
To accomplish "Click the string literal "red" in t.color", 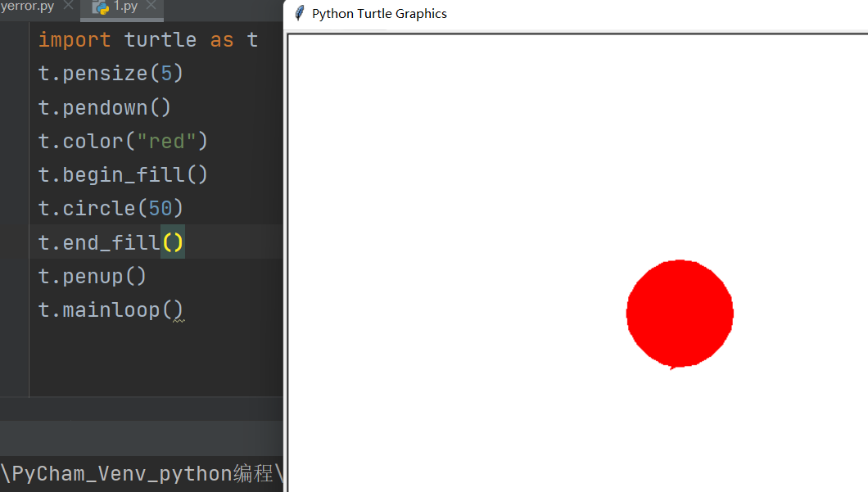I will click(167, 141).
